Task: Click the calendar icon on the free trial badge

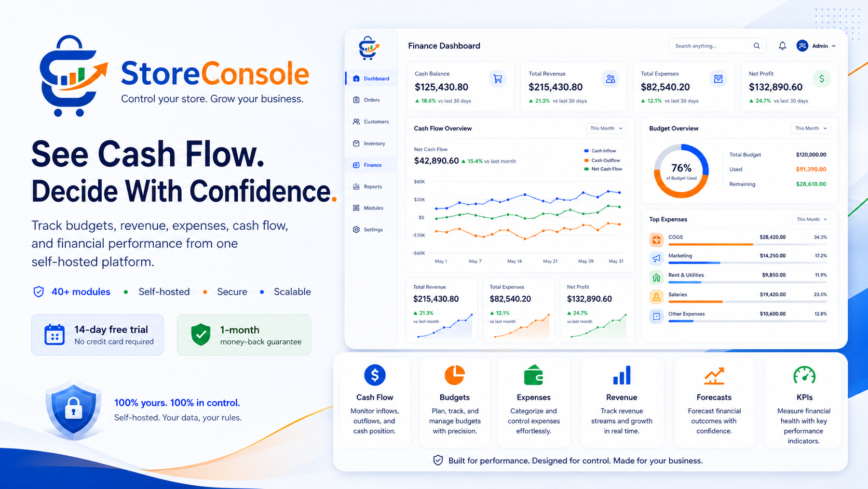Action: click(x=55, y=335)
